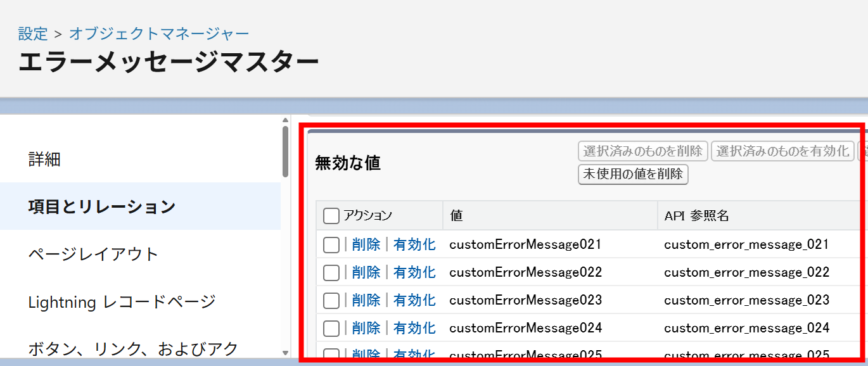
Task: Activate customErrorMessage021 via its 有効化 link
Action: [414, 244]
